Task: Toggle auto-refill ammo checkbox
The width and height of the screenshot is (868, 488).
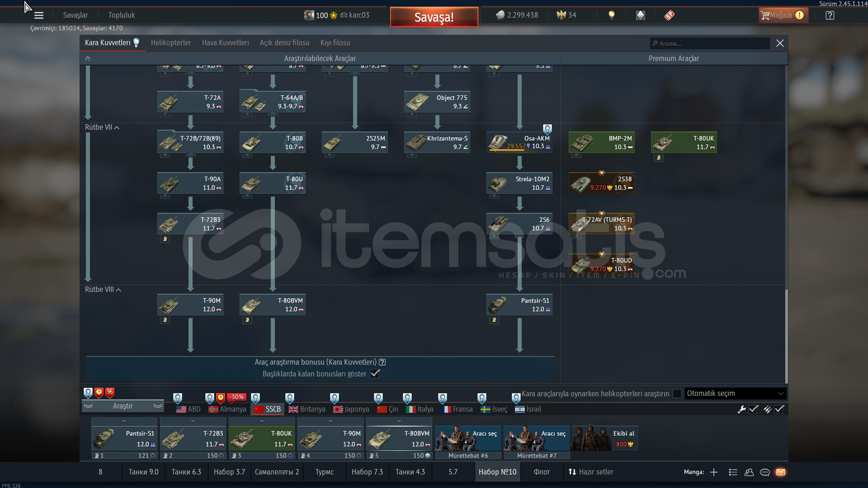Action: click(779, 409)
